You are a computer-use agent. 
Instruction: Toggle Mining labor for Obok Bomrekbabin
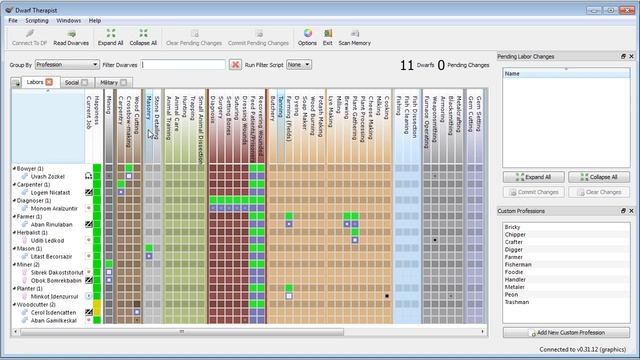point(109,280)
